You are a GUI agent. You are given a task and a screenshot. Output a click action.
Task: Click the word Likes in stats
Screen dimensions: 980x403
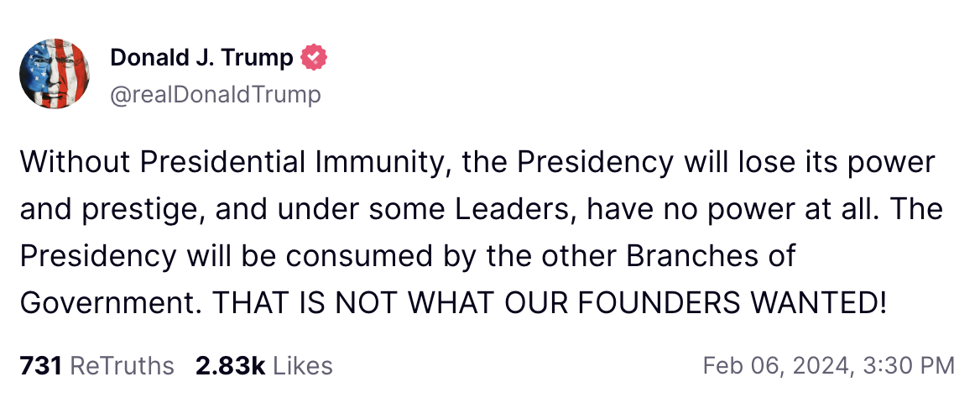click(303, 366)
